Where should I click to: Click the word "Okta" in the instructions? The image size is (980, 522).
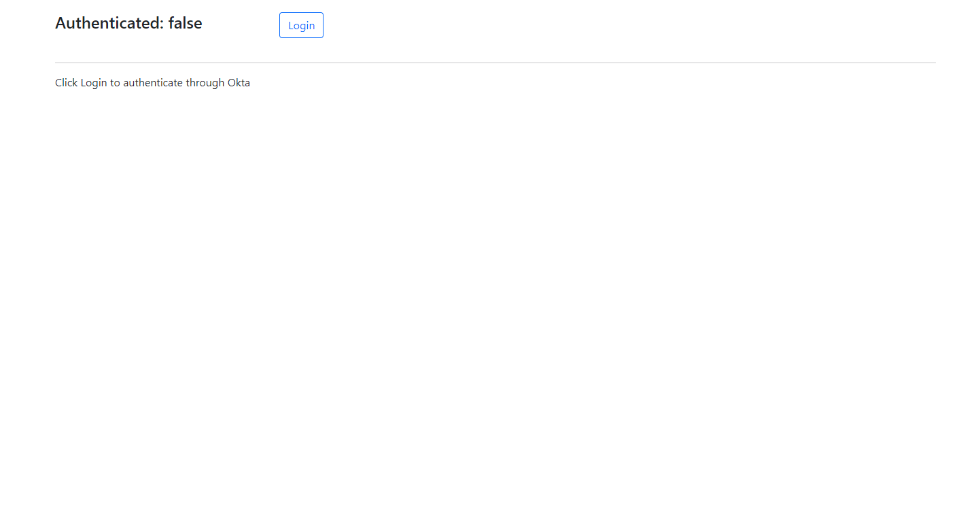pyautogui.click(x=238, y=82)
